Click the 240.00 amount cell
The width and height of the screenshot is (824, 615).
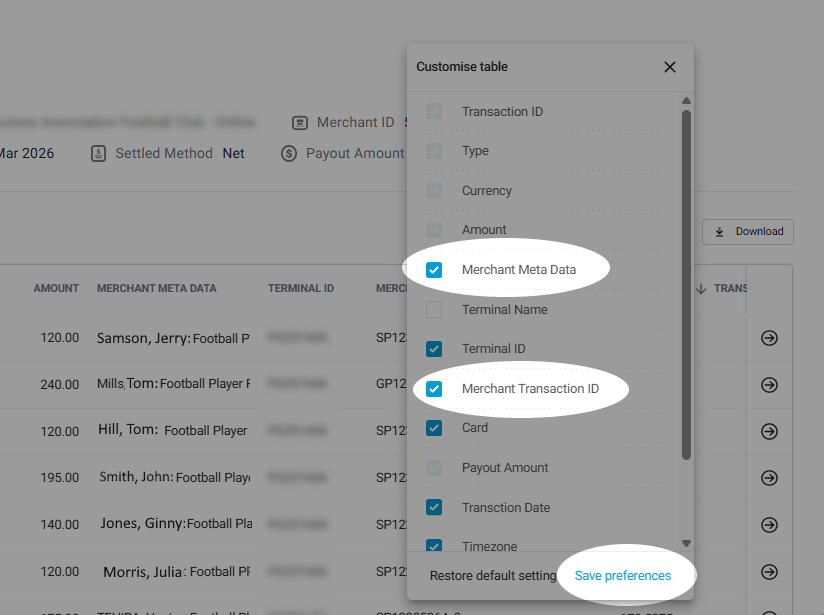[x=60, y=385]
